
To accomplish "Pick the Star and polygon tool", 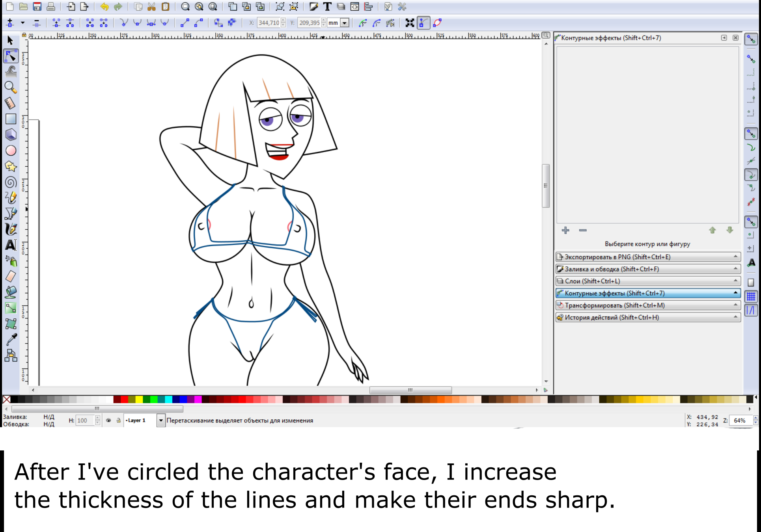I will coord(11,166).
